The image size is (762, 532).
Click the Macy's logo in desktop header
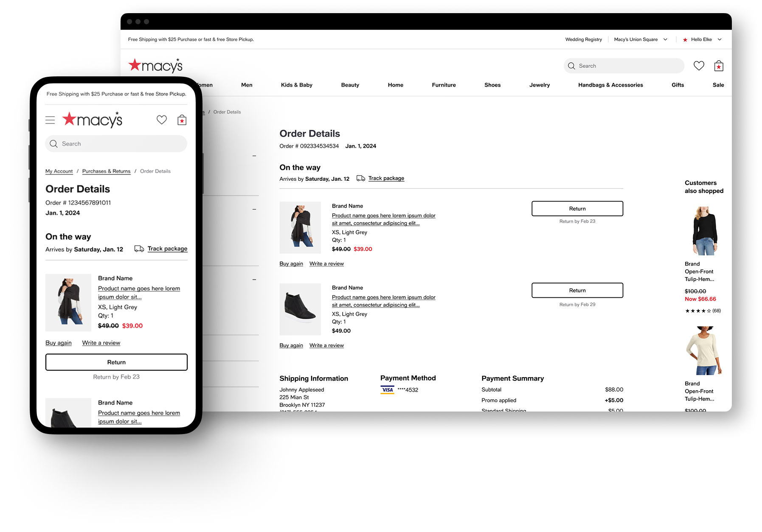pos(155,65)
